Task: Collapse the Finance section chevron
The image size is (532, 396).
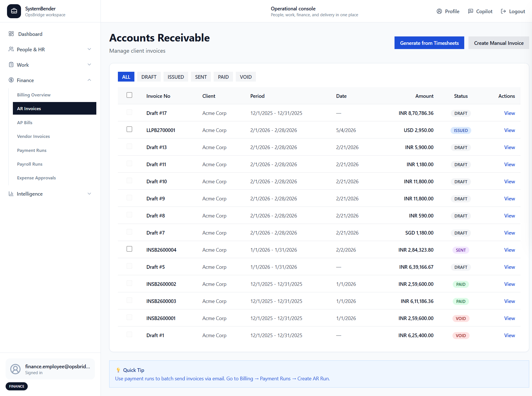Action: [89, 80]
